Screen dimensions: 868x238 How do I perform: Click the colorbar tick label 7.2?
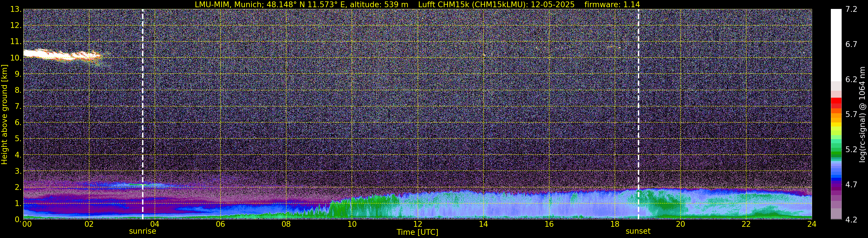coord(851,10)
